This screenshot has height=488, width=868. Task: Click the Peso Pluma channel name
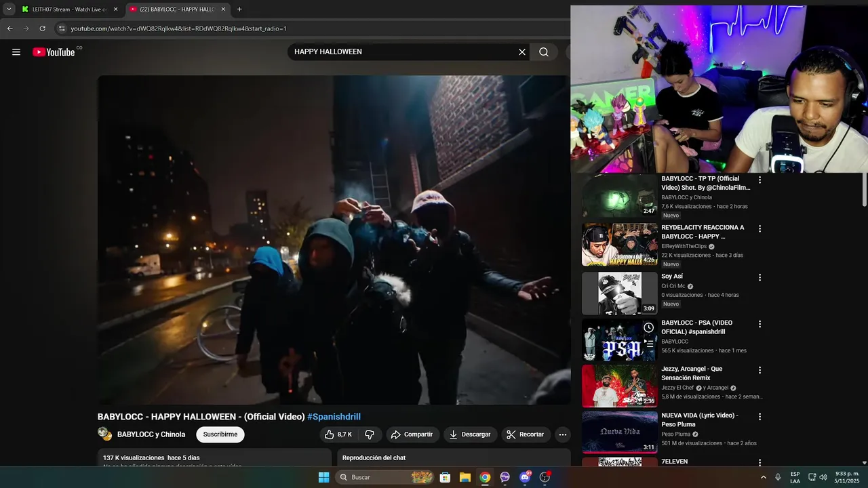tap(676, 434)
